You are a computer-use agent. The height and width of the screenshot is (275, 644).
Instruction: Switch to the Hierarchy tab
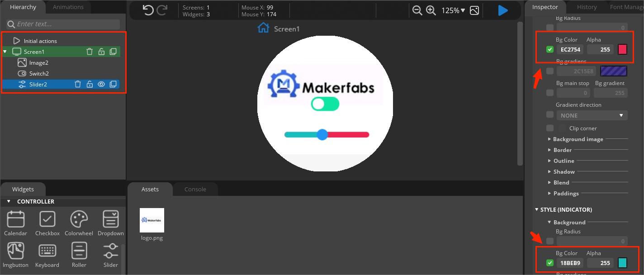[23, 7]
